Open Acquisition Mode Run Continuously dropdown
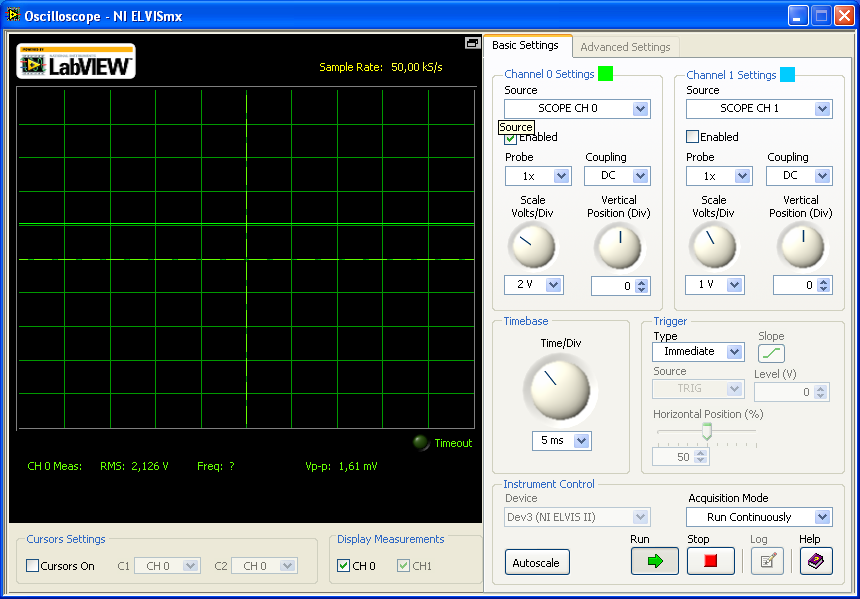The width and height of the screenshot is (860, 599). [x=759, y=517]
